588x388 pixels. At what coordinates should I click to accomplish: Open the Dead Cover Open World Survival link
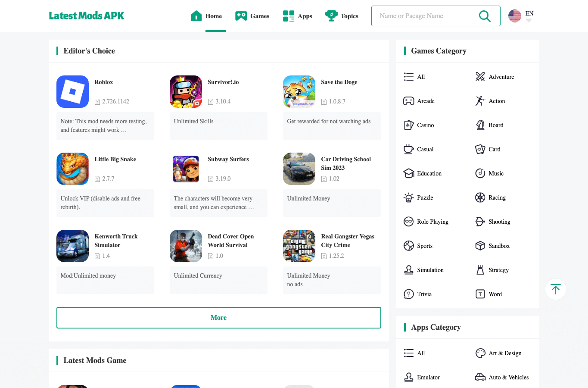(x=230, y=241)
